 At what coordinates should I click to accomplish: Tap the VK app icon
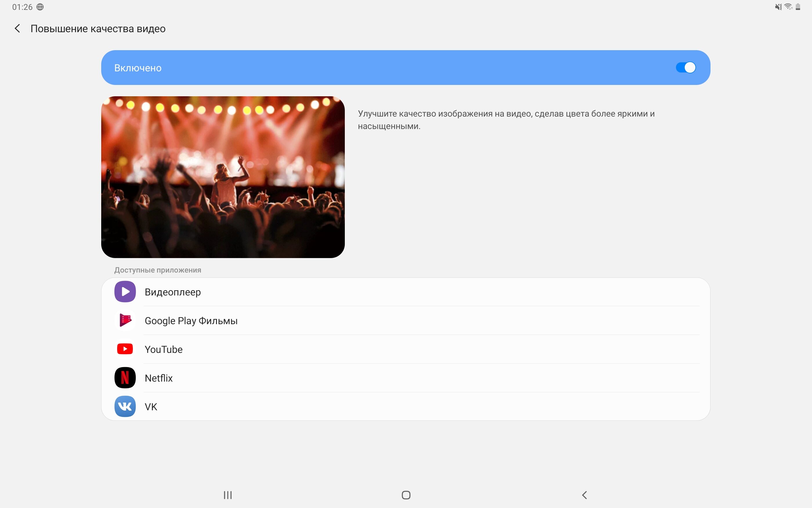[x=125, y=407]
